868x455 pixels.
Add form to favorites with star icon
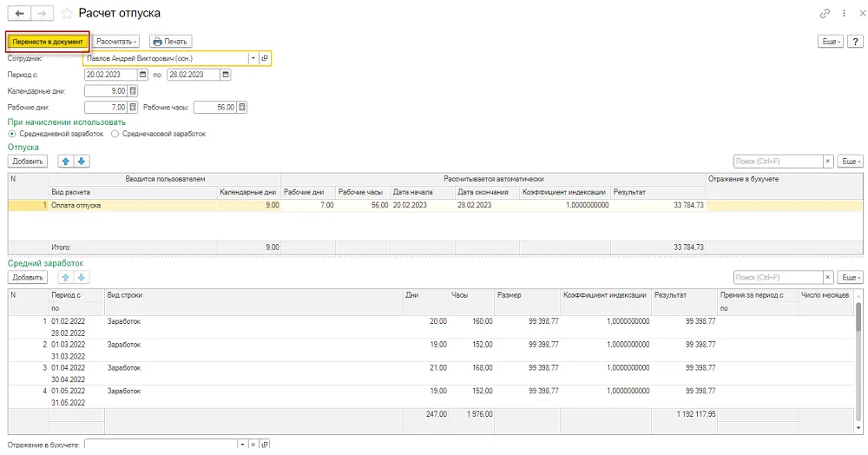click(x=67, y=13)
